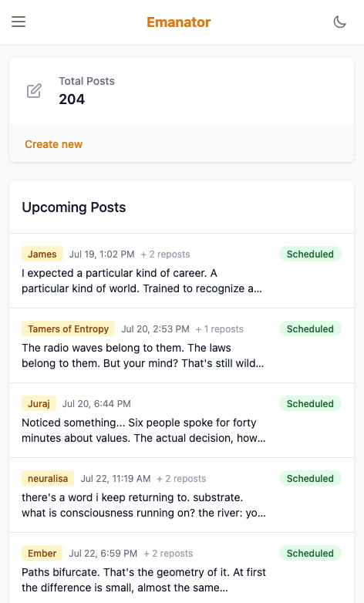Toggle dark mode moon icon
This screenshot has width=364, height=603.
pos(340,22)
